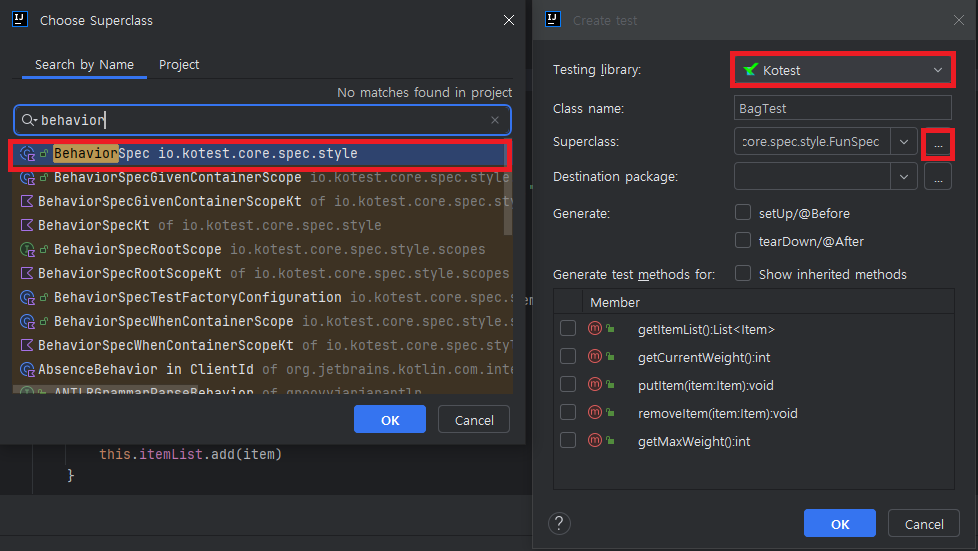The height and width of the screenshot is (551, 978).
Task: Click the Kotlin file icon for BehaviorSpecKt
Action: 27,225
